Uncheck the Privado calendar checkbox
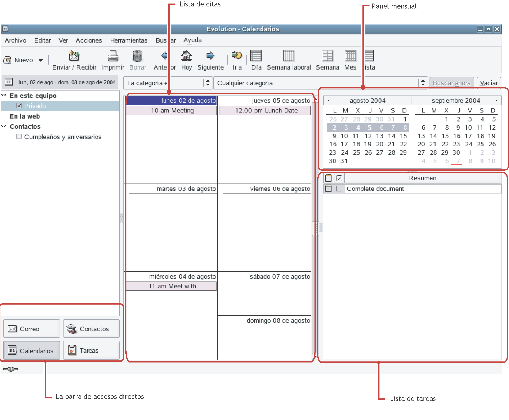 pyautogui.click(x=19, y=106)
